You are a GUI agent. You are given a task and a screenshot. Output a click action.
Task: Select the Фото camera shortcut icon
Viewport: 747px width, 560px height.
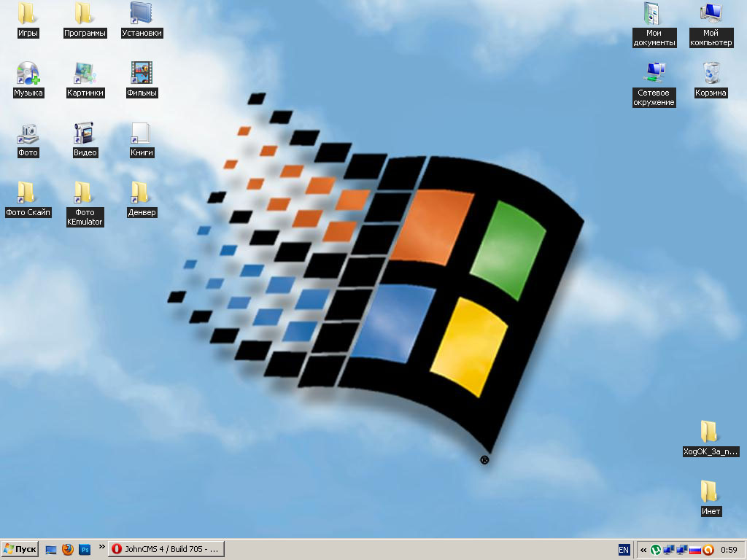[x=28, y=140]
